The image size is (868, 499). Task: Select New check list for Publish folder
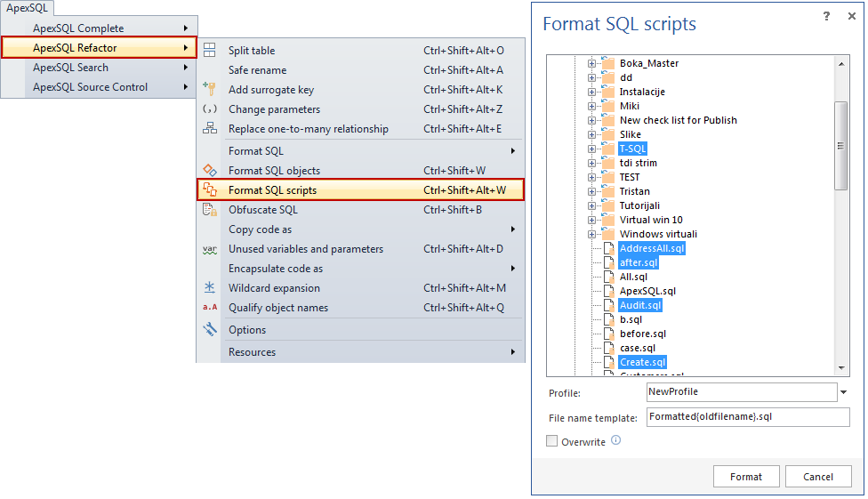click(678, 120)
